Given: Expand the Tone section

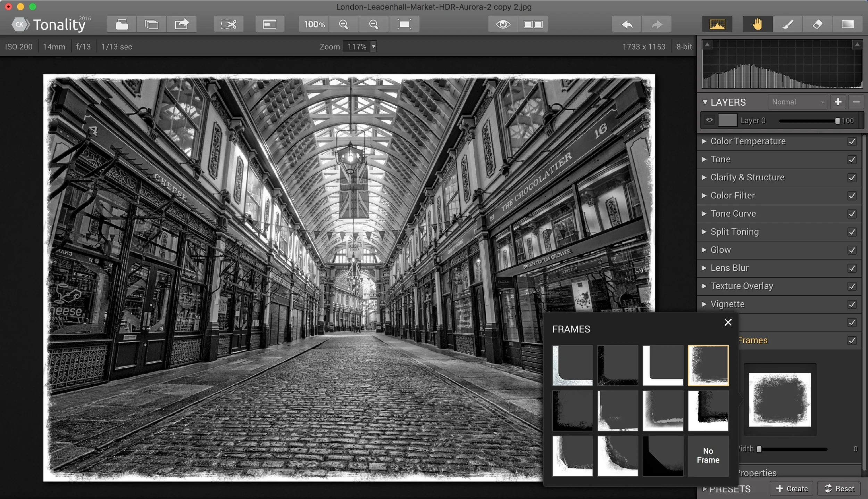Looking at the screenshot, I should tap(704, 159).
